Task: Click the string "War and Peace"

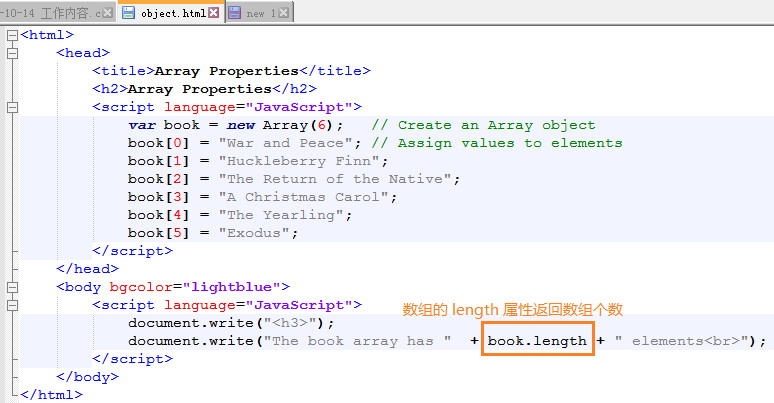Action: (x=286, y=143)
